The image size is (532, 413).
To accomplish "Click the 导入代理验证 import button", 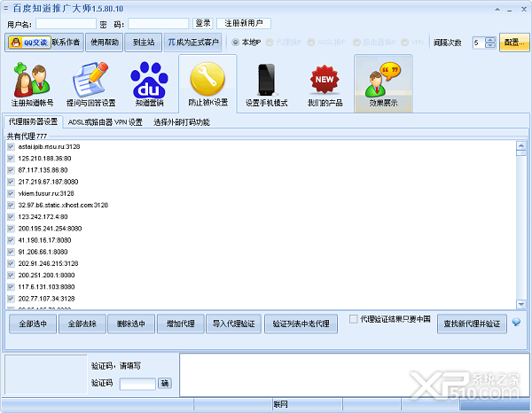I will [233, 323].
